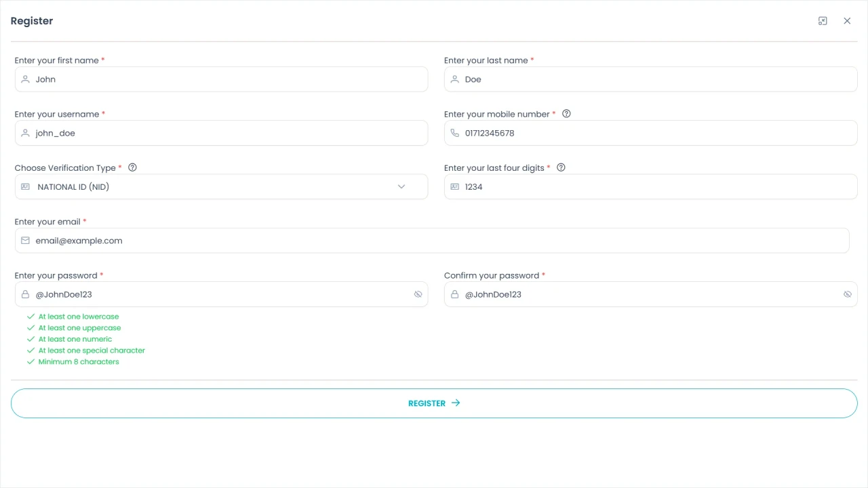The height and width of the screenshot is (488, 868).
Task: Focus the last name field containing Doe
Action: 651,79
